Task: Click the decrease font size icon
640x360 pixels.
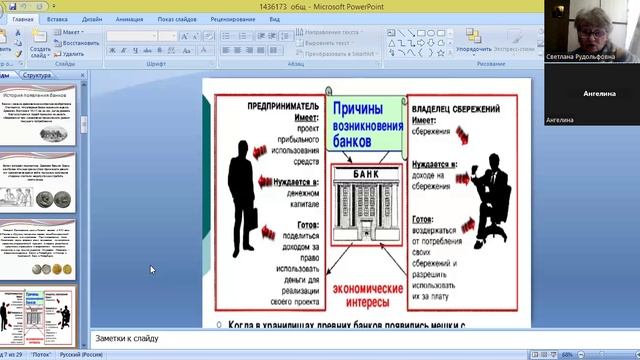Action: 195,36
